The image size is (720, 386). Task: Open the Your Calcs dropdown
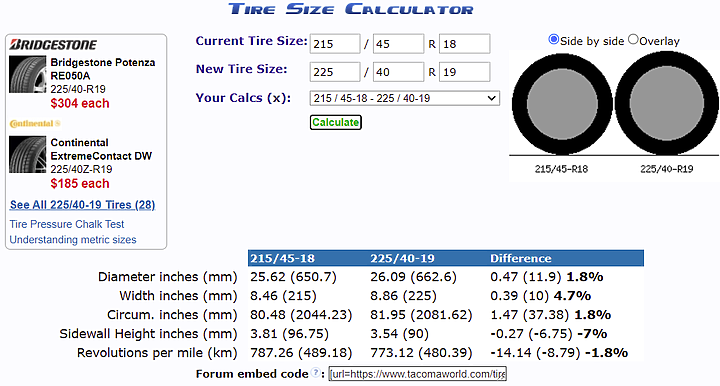pyautogui.click(x=405, y=98)
